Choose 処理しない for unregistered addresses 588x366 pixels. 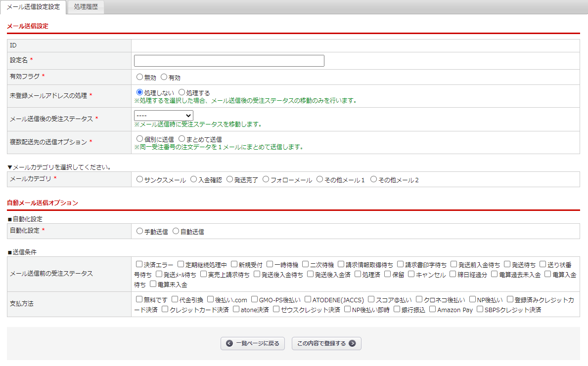(139, 92)
